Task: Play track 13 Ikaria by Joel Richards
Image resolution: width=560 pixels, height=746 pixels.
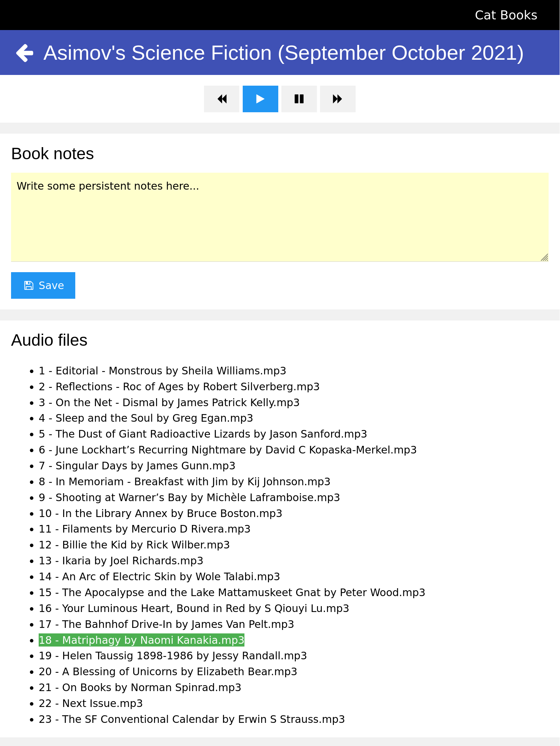Action: pos(121,561)
